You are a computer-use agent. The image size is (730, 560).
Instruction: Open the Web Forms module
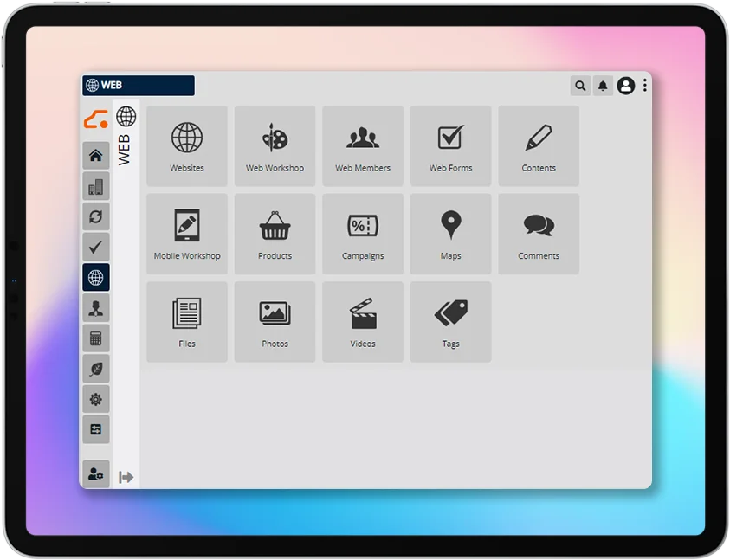coord(450,145)
